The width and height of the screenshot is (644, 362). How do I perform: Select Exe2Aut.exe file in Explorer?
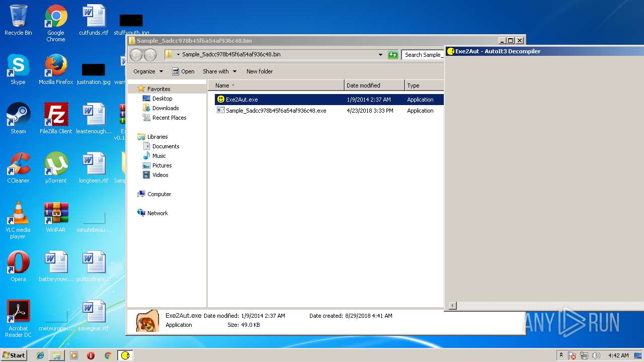coord(329,100)
